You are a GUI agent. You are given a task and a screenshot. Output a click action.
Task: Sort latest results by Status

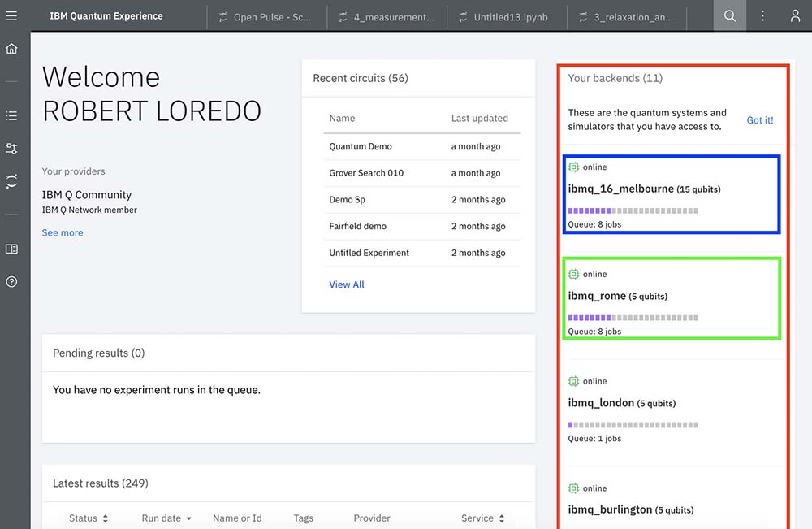coord(89,518)
